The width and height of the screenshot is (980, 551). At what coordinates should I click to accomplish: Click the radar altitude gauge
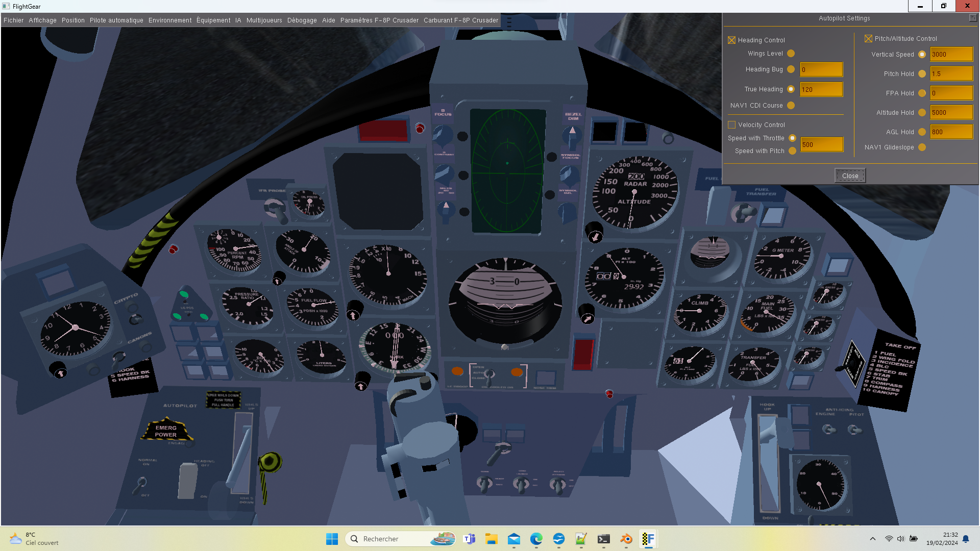pos(634,192)
